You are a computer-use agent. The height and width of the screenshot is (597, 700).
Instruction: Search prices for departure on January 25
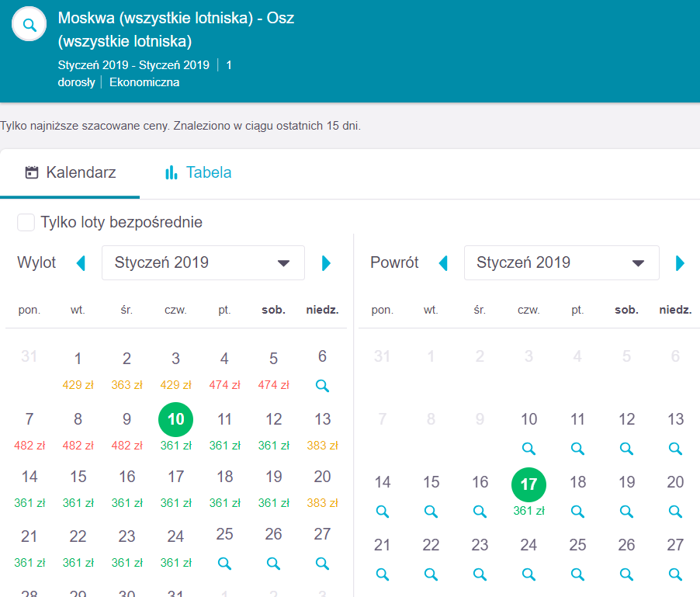pos(224,563)
